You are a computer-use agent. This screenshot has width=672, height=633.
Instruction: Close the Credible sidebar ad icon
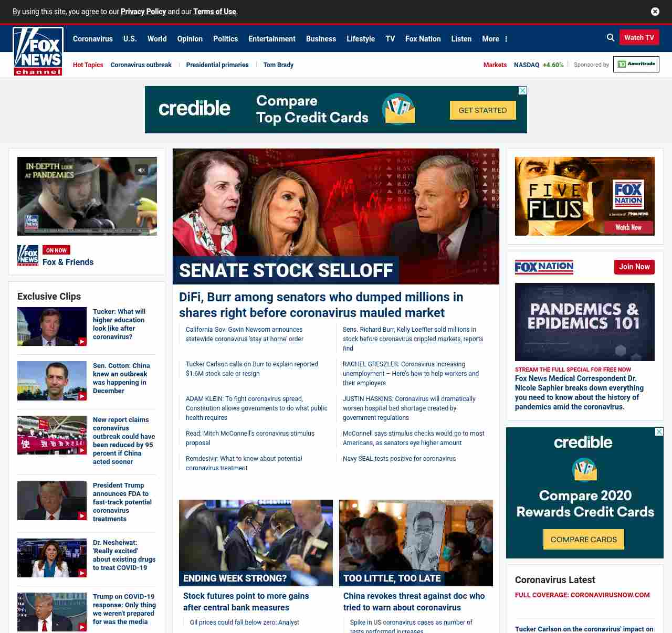[x=659, y=432]
